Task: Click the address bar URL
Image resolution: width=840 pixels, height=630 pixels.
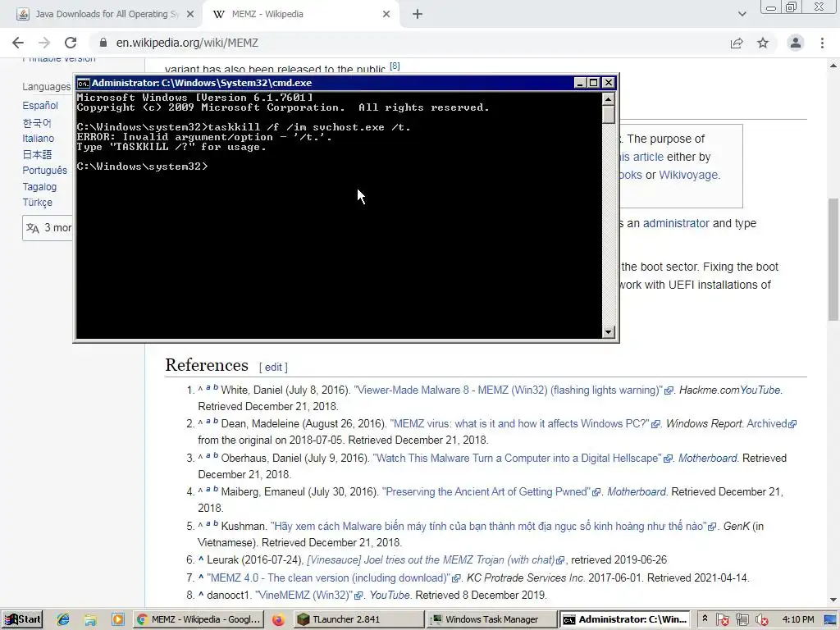Action: tap(187, 43)
